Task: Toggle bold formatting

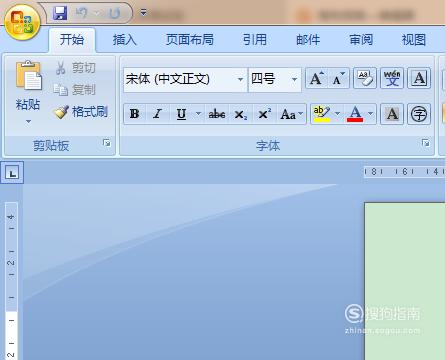Action: [134, 114]
